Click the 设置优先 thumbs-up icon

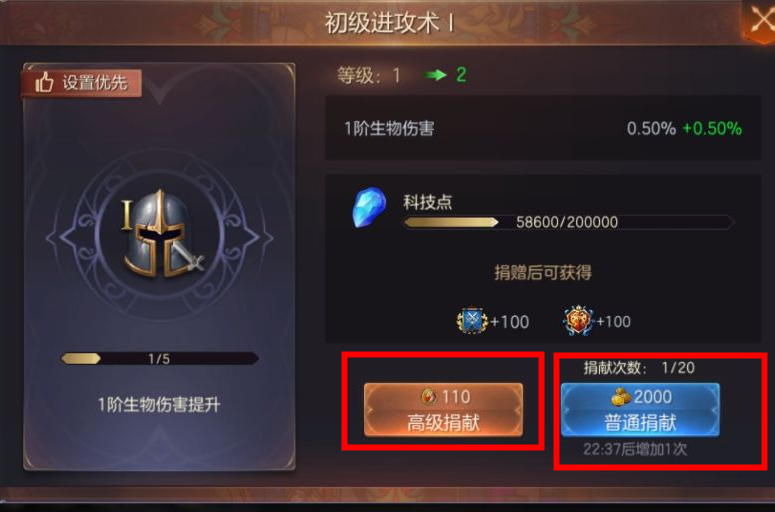(44, 82)
